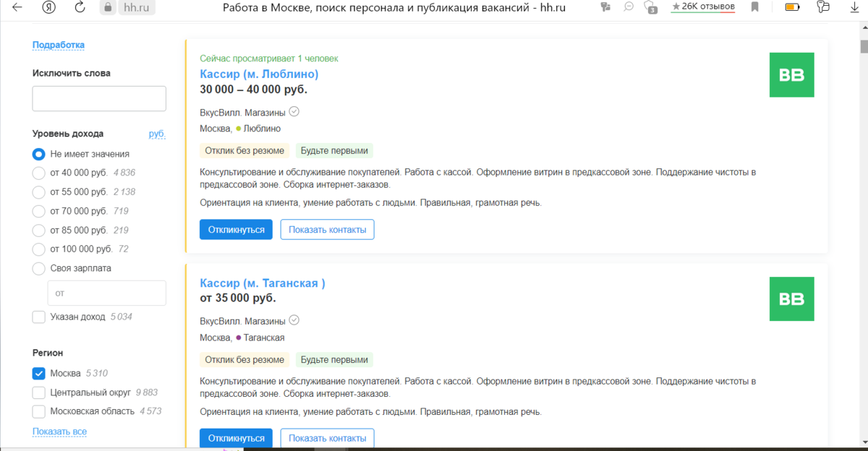The width and height of the screenshot is (868, 451).
Task: Select income 'от 85 000 руб.'
Action: (x=39, y=231)
